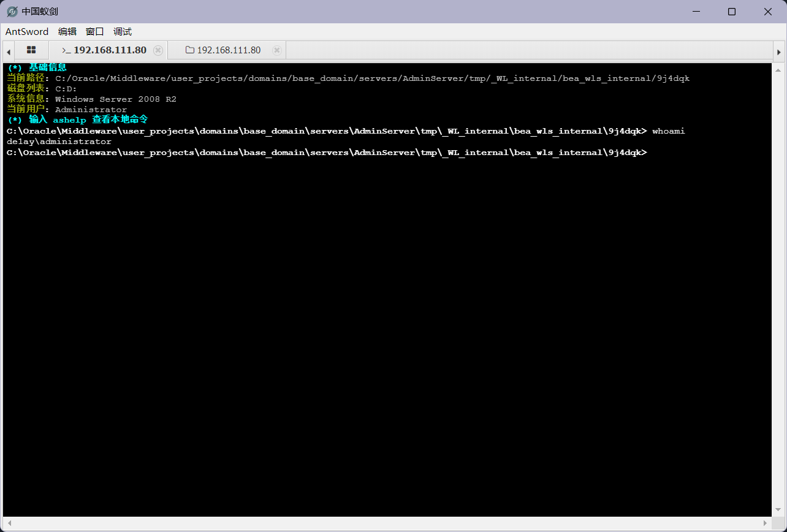Click the Windows Server 2008 R2 text
The image size is (787, 532).
[116, 99]
